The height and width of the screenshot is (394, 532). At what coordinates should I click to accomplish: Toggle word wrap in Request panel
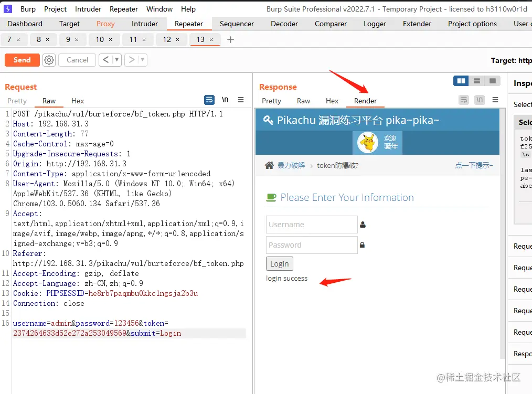point(209,100)
